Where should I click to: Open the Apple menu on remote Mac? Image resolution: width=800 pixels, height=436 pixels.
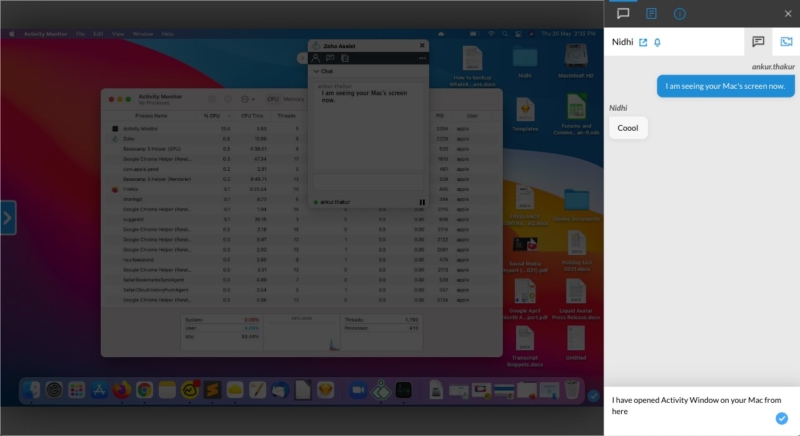click(x=11, y=34)
